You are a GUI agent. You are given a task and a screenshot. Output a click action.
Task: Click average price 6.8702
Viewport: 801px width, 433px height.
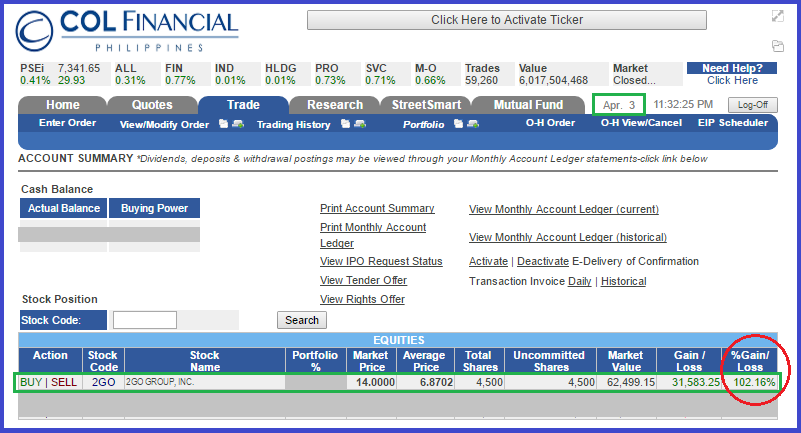coord(436,382)
